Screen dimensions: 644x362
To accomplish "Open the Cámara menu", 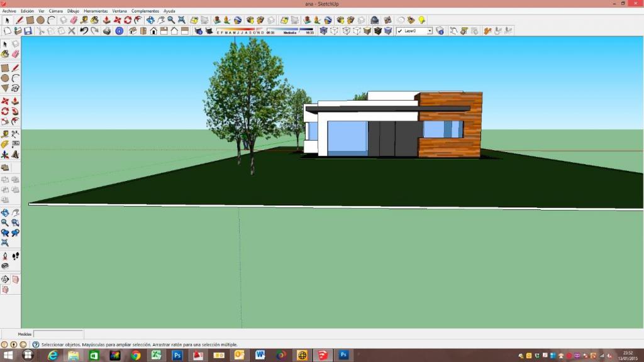I will pos(55,11).
